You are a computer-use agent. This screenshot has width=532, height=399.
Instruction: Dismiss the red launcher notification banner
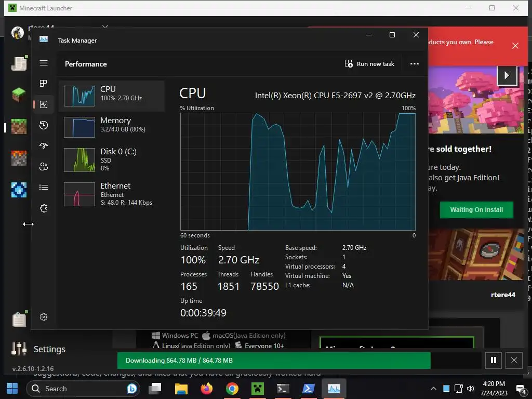pyautogui.click(x=515, y=46)
